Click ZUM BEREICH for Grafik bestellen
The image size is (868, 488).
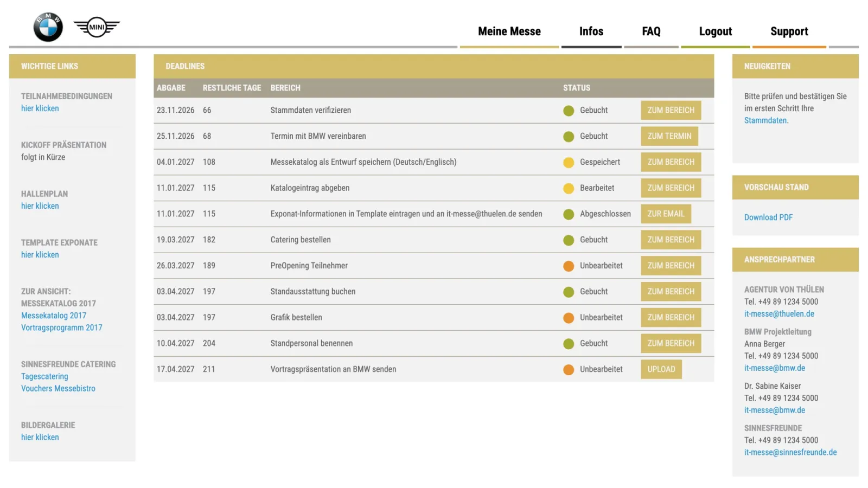click(x=671, y=317)
